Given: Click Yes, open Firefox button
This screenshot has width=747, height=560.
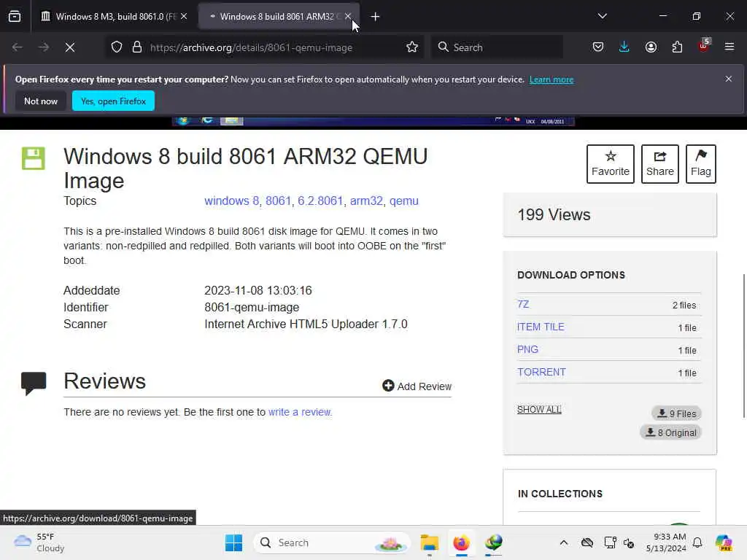Looking at the screenshot, I should coord(113,101).
